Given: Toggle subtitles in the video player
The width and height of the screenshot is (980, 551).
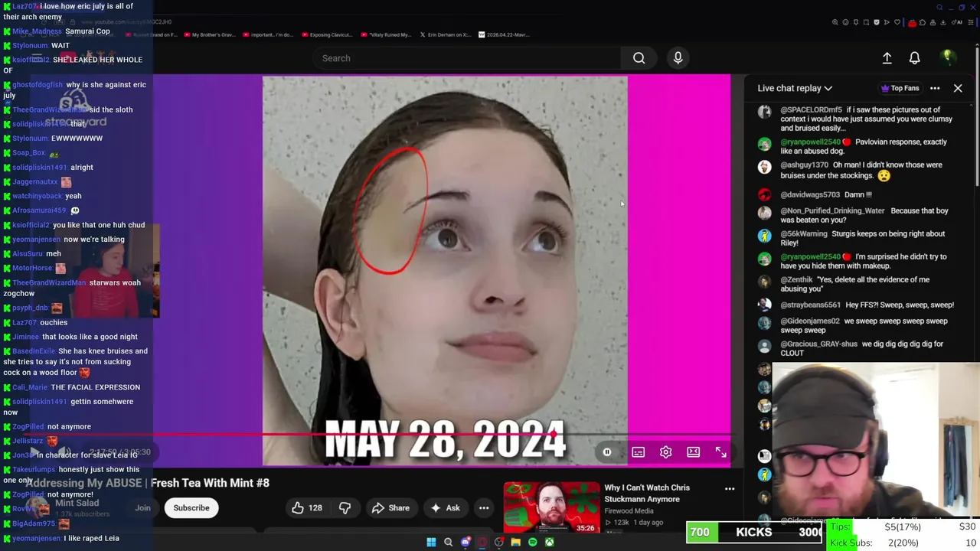Looking at the screenshot, I should pyautogui.click(x=638, y=452).
